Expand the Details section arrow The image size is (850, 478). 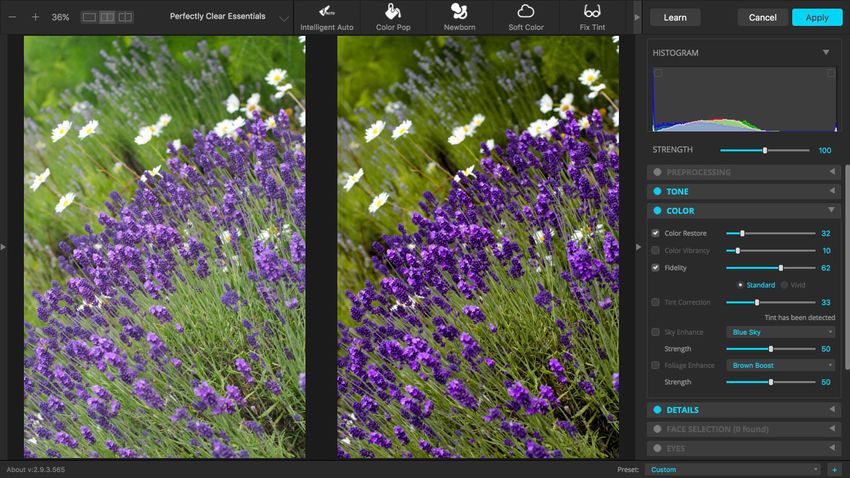832,409
